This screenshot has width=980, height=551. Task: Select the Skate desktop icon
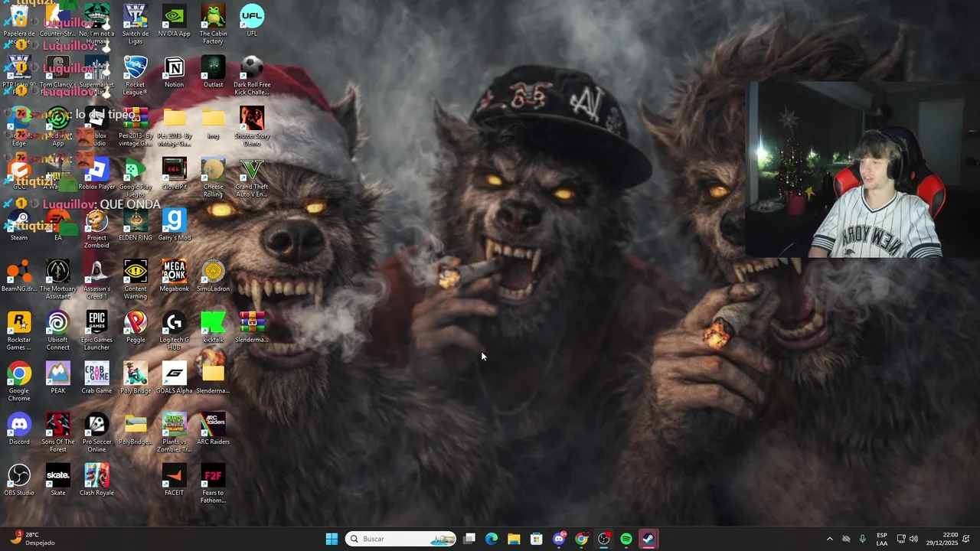pos(58,481)
